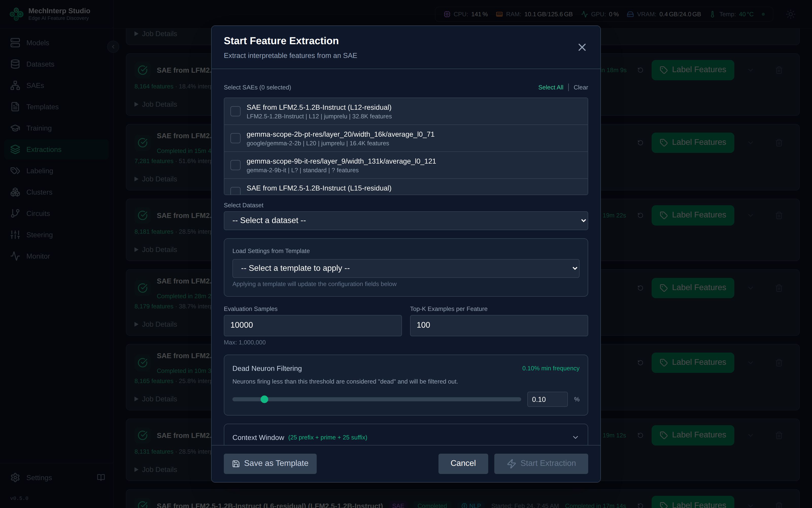Open the Select a dataset dropdown
This screenshot has width=812, height=508.
click(406, 221)
